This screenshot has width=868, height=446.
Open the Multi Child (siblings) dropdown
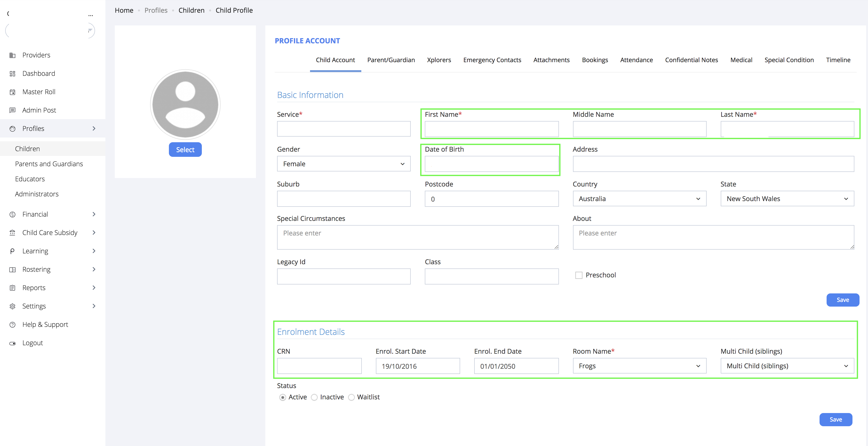click(787, 366)
